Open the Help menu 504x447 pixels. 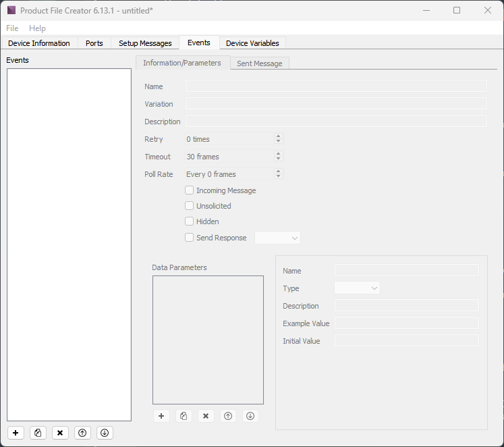point(37,28)
